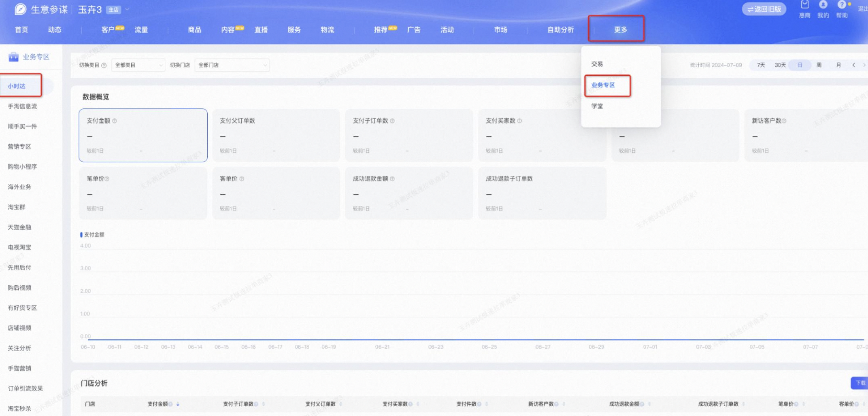Click the info icon beside 支付买家数 card

point(519,121)
